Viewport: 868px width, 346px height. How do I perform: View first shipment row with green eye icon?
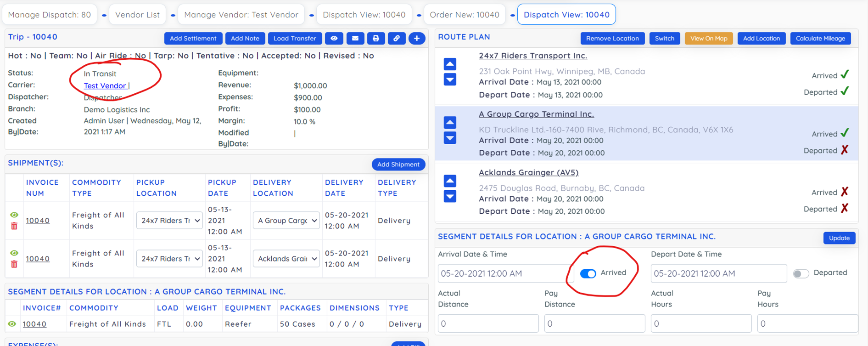pyautogui.click(x=14, y=215)
